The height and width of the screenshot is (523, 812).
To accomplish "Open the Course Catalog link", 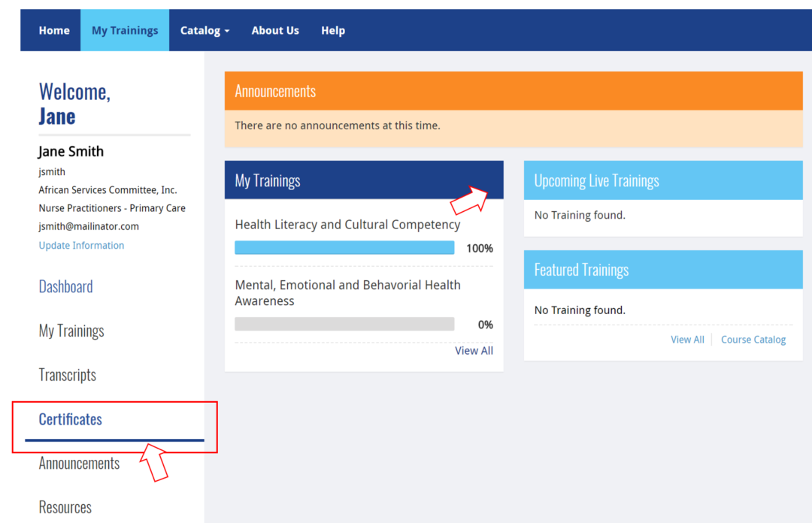I will pos(753,340).
